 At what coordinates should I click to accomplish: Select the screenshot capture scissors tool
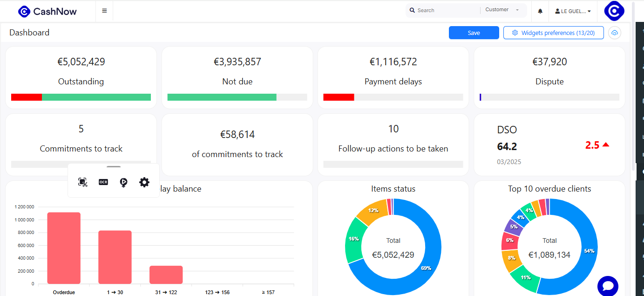coord(83,182)
